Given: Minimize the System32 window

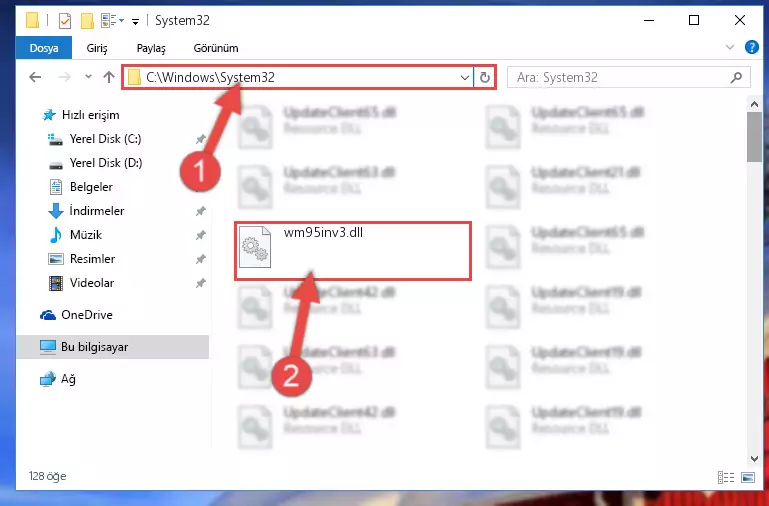Looking at the screenshot, I should (x=649, y=21).
